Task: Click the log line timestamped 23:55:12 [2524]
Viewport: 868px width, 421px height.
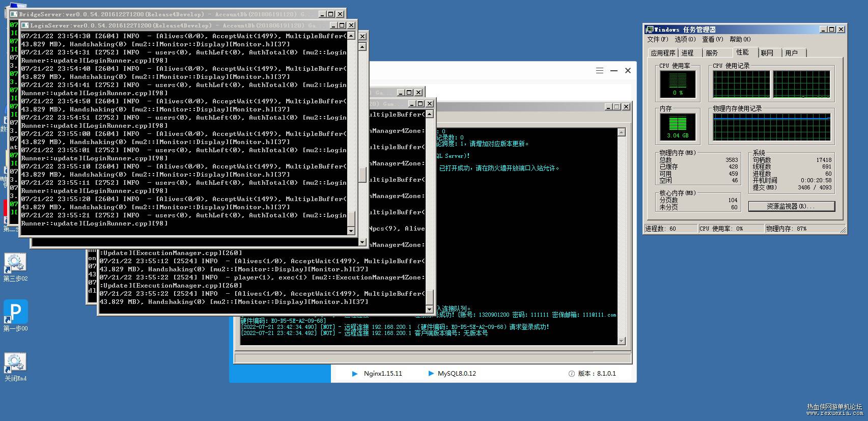Action: (x=262, y=265)
